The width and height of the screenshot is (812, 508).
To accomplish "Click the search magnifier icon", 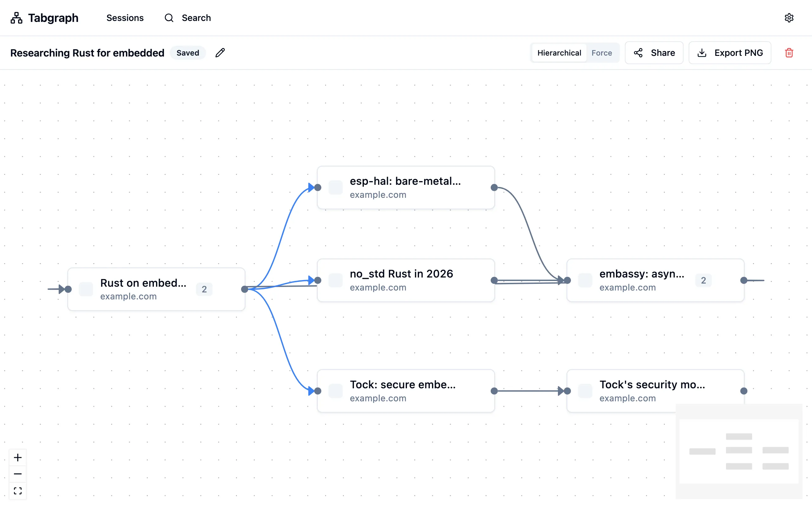I will pyautogui.click(x=169, y=18).
